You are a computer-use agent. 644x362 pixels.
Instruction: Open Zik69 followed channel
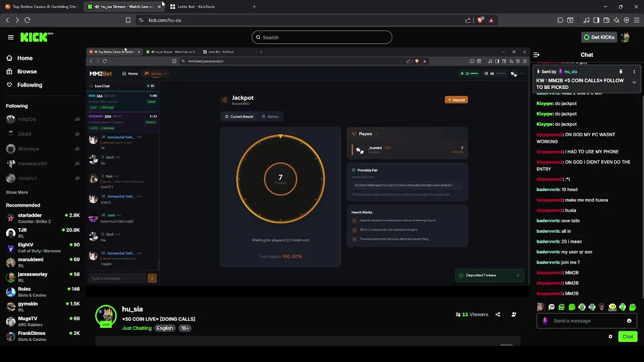point(42,134)
